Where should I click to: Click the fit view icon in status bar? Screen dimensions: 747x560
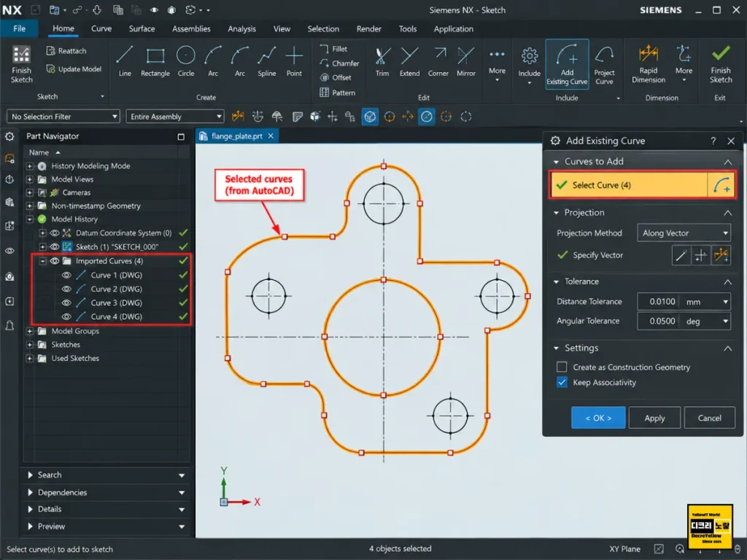[659, 549]
